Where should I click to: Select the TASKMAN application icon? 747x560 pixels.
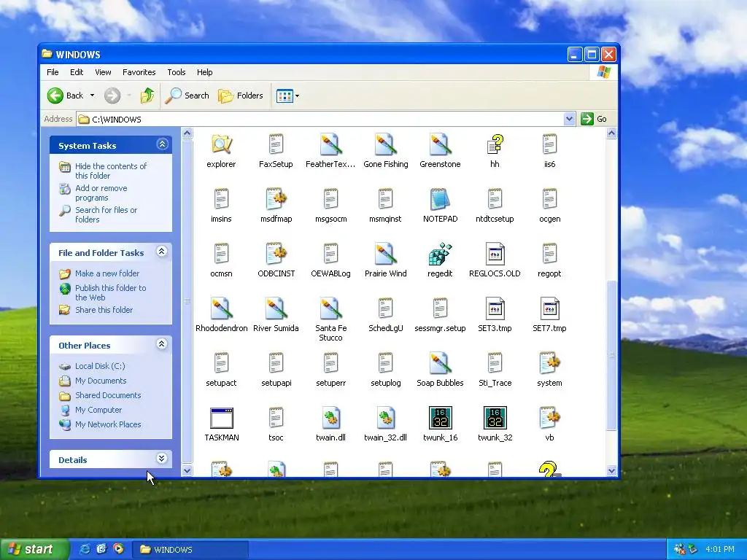coord(222,418)
